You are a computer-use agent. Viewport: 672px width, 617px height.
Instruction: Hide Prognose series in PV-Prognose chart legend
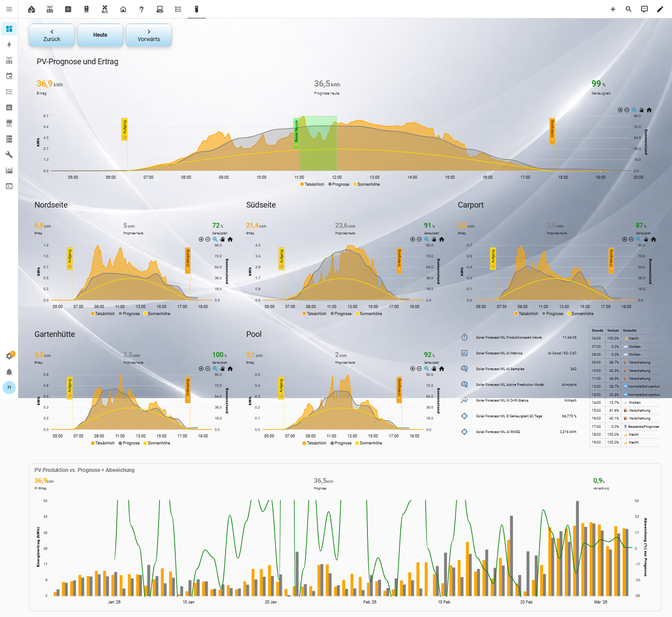(339, 184)
